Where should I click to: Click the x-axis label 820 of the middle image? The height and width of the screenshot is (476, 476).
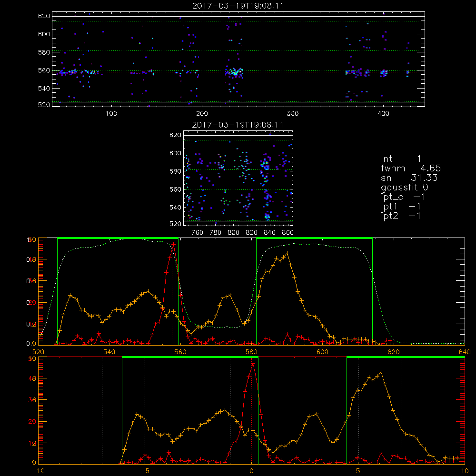pos(252,233)
